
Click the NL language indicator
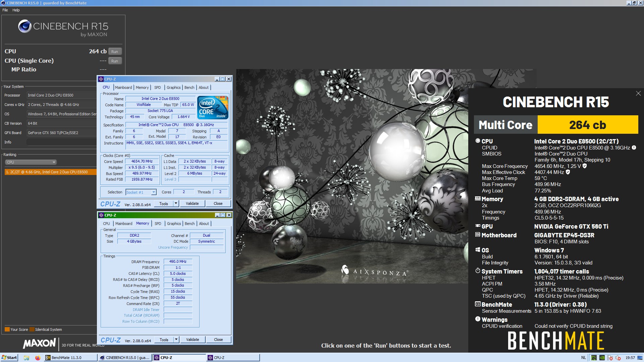coord(584,358)
